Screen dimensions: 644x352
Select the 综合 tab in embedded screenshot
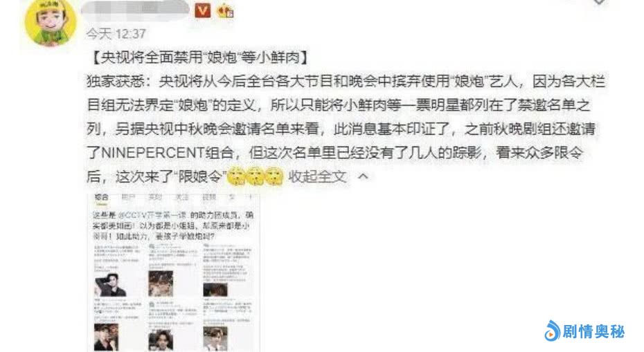[x=101, y=197]
